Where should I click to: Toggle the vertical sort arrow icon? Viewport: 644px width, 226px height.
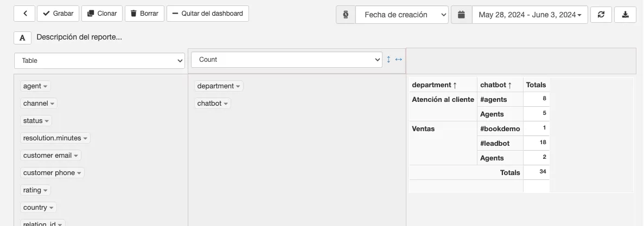coord(388,60)
